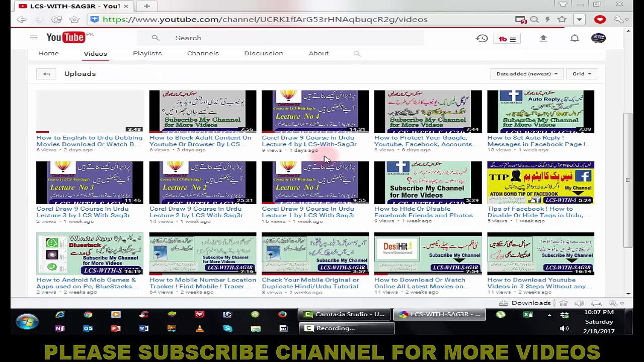Viewport: 644px width, 362px height.
Task: Open How to Set Auto Reply video link
Action: click(539, 141)
